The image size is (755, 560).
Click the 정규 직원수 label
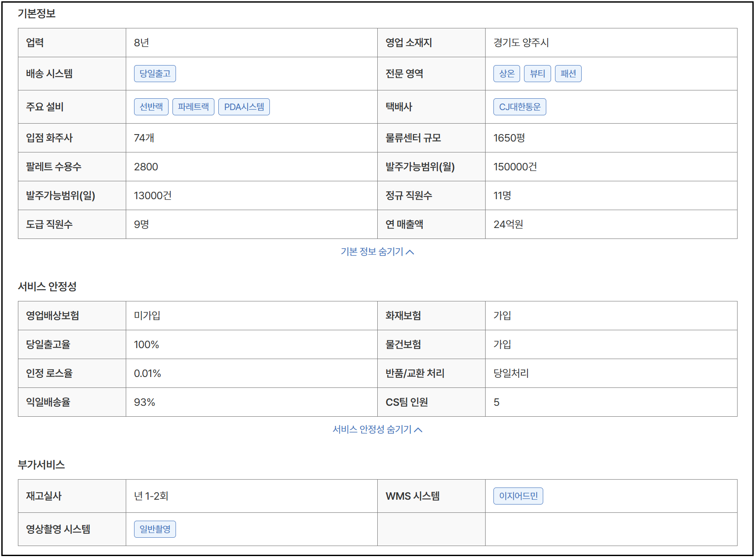409,195
